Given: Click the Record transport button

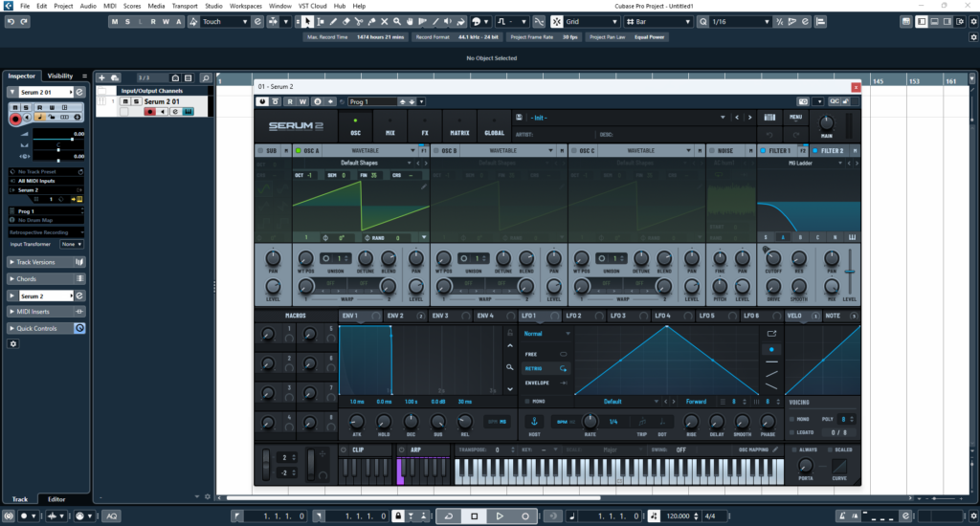Looking at the screenshot, I should click(525, 516).
